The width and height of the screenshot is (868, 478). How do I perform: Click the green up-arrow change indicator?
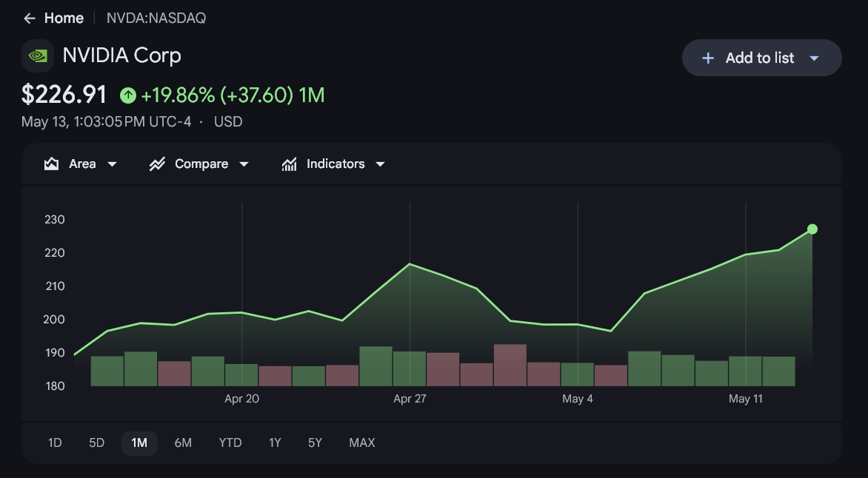pos(128,95)
